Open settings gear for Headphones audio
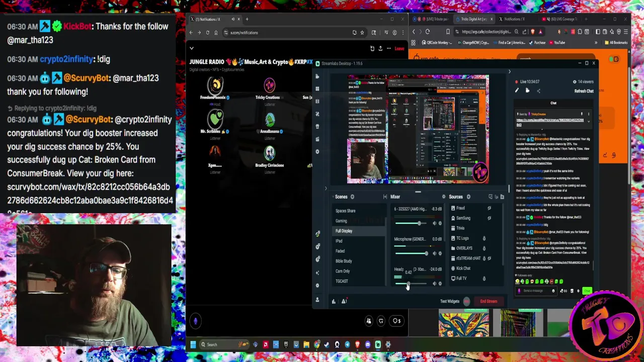This screenshot has width=644, height=362. click(440, 284)
